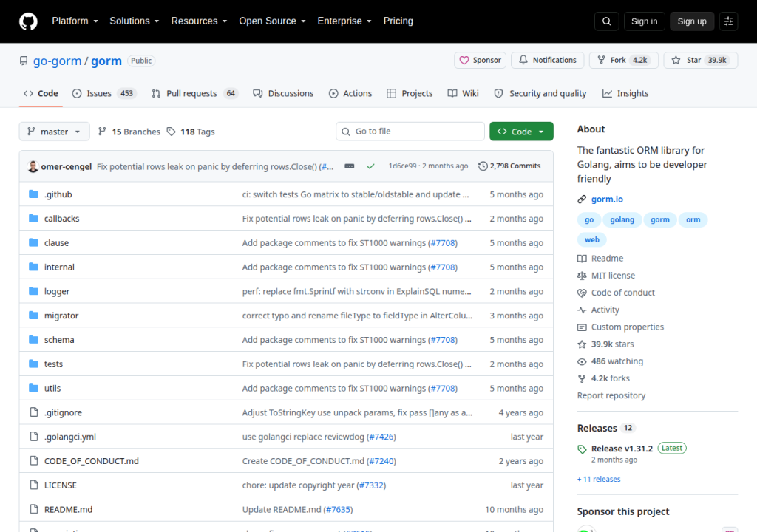757x532 pixels.
Task: Click the green commit status checkmark
Action: (x=371, y=166)
